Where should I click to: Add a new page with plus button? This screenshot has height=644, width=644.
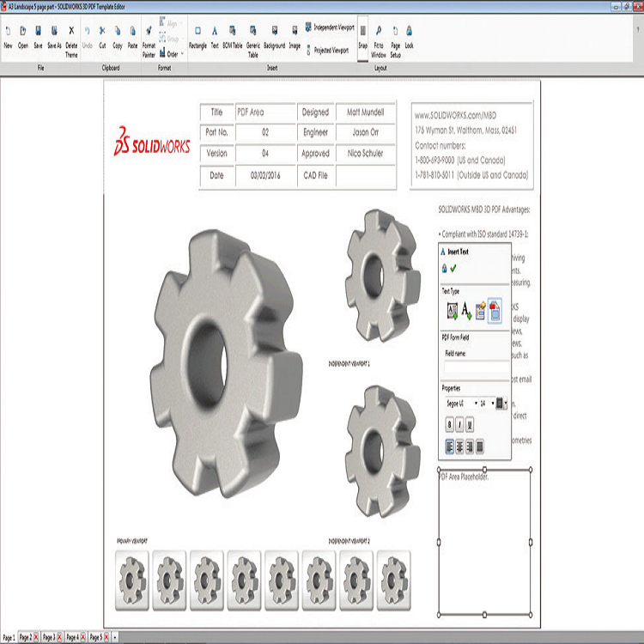(114, 637)
